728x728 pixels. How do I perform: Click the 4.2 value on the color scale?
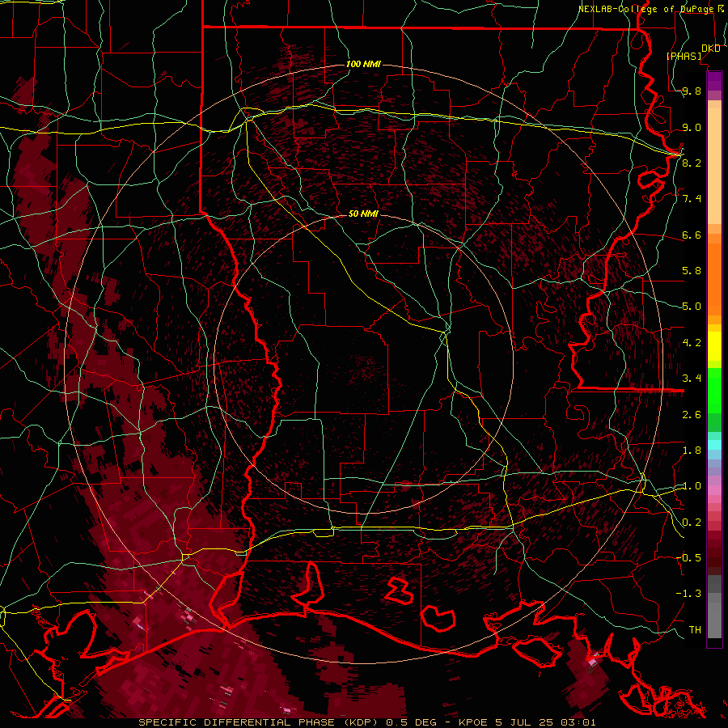(692, 343)
